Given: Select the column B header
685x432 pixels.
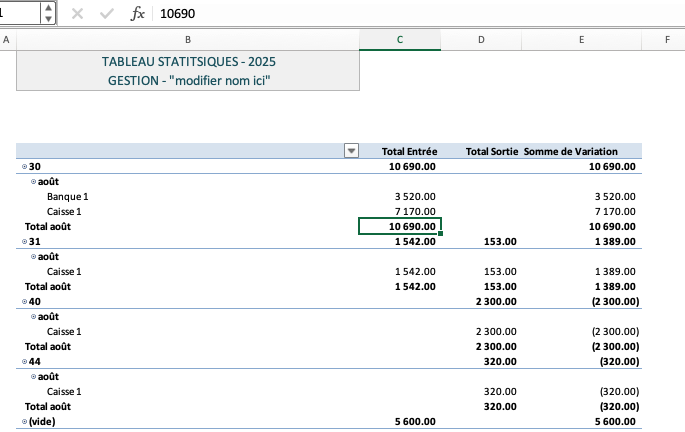Looking at the screenshot, I should (188, 39).
